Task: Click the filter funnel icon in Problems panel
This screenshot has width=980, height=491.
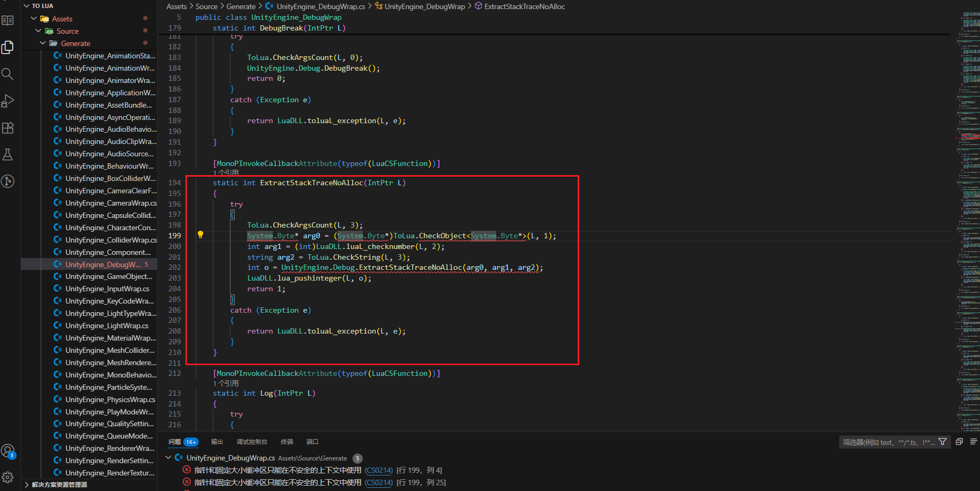Action: point(942,442)
